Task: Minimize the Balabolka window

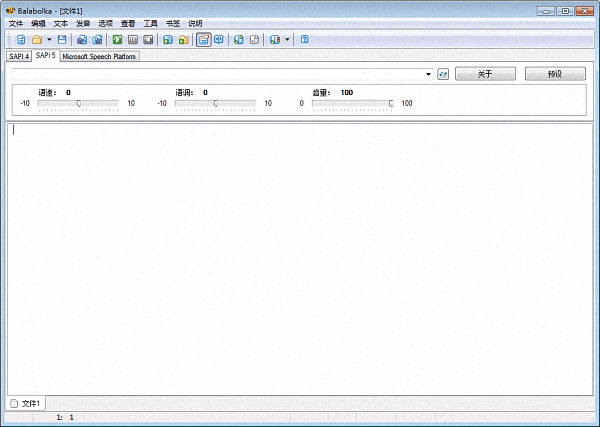Action: pyautogui.click(x=546, y=11)
